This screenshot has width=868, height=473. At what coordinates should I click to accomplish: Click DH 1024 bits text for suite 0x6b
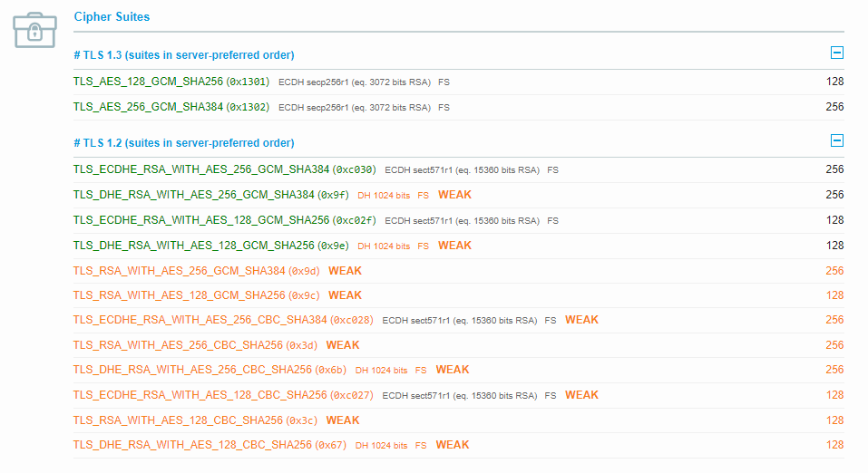click(382, 370)
